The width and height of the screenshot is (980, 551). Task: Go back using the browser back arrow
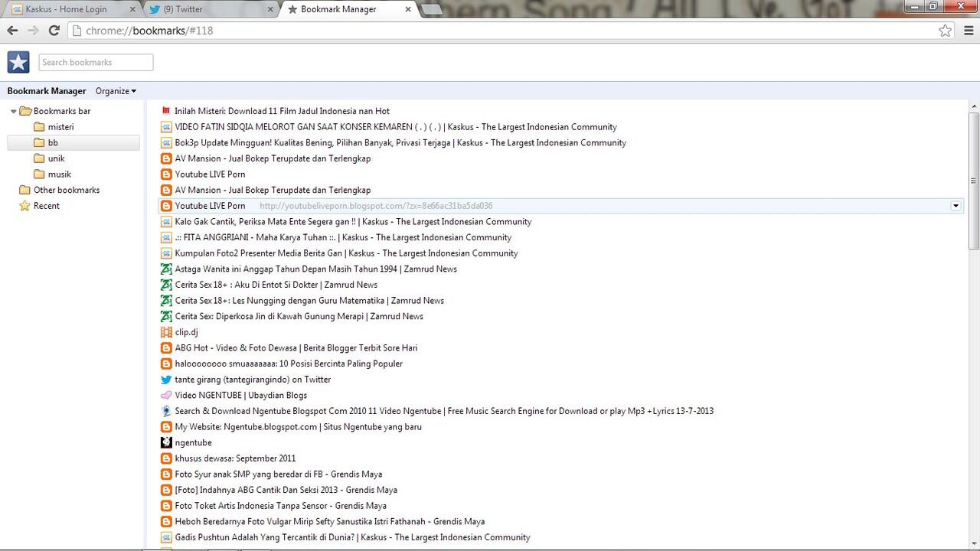click(x=12, y=31)
